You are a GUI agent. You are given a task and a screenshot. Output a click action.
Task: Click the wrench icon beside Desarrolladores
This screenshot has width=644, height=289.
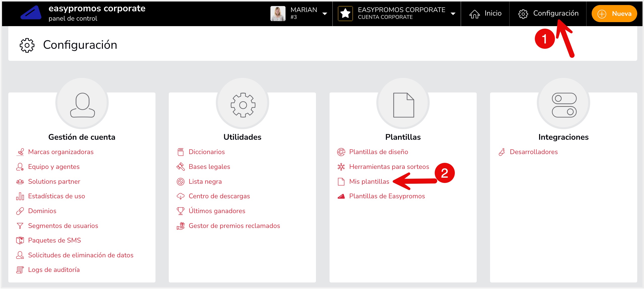click(502, 152)
